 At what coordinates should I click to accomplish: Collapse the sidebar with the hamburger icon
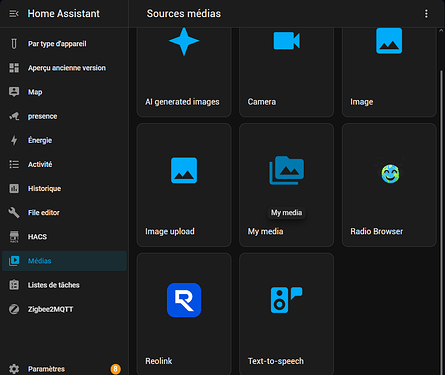click(14, 14)
